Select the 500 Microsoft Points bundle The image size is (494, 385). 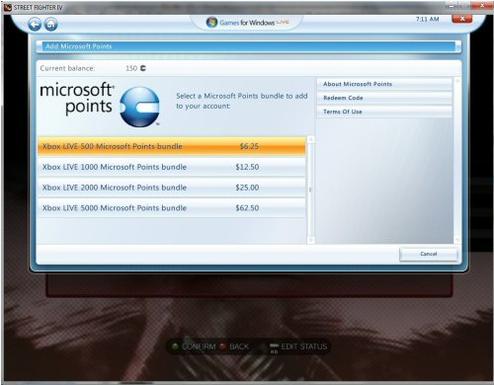tap(172, 146)
